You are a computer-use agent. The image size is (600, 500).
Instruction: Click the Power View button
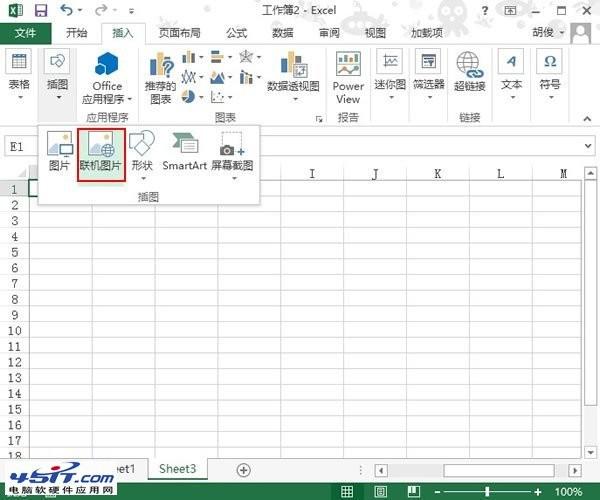pos(348,77)
